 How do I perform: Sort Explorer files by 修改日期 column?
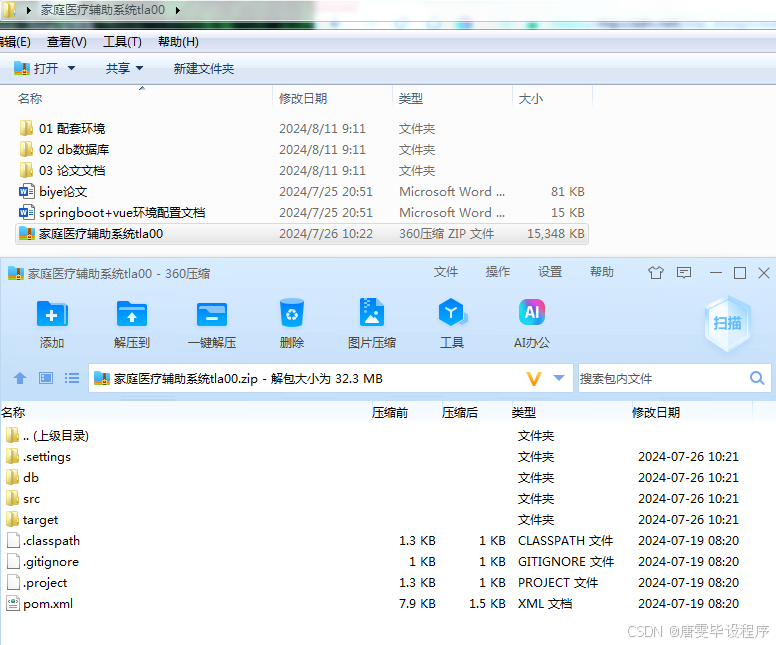tap(332, 99)
